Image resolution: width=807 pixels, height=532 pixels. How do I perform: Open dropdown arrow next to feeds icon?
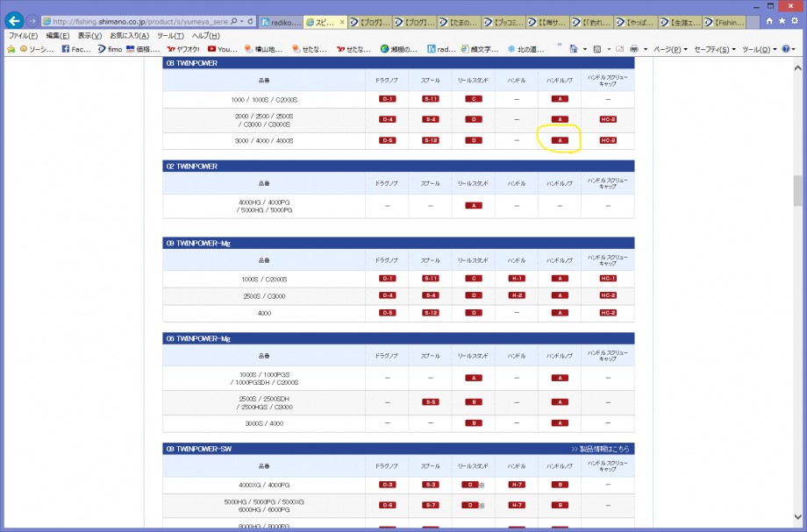click(609, 50)
